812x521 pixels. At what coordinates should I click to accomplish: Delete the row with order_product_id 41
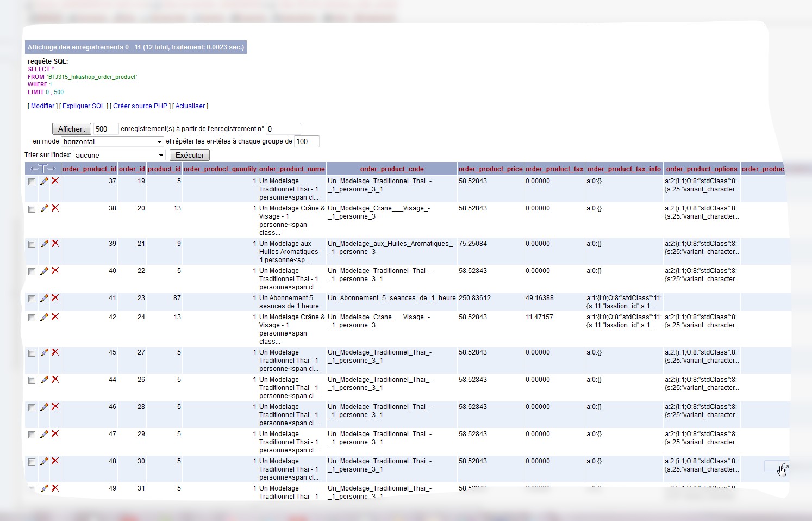(x=55, y=298)
